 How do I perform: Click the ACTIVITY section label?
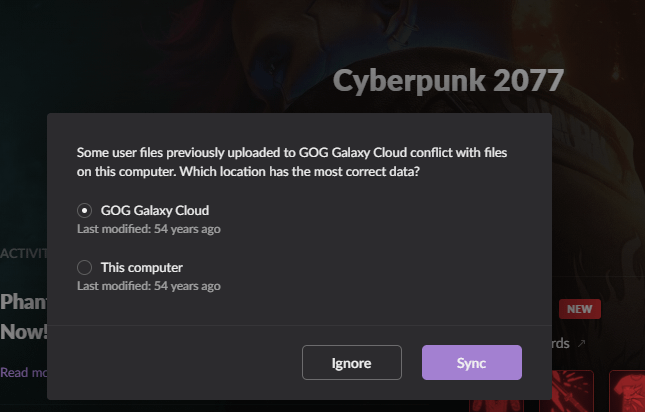coord(24,253)
